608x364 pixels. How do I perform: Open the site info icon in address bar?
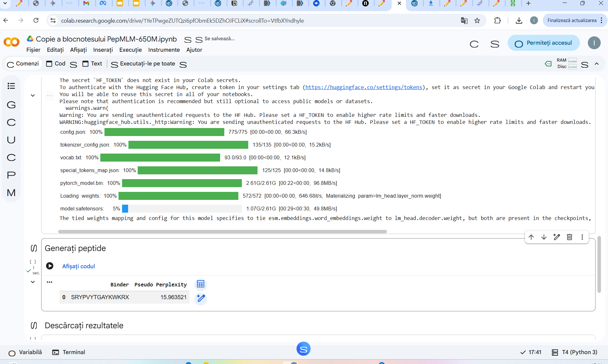click(x=53, y=21)
